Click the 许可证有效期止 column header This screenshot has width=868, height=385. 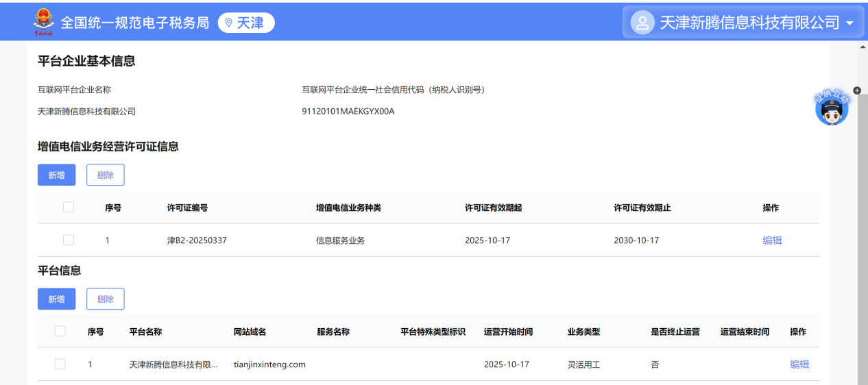pyautogui.click(x=642, y=208)
